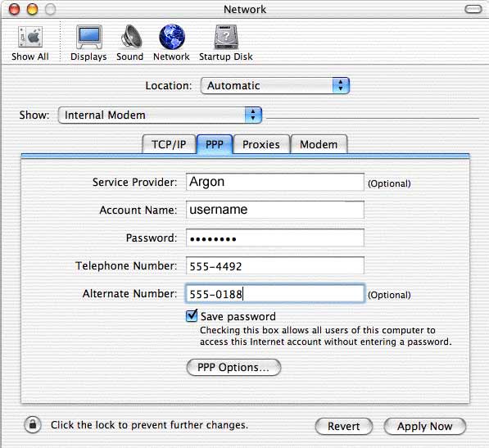489x448 pixels.
Task: Select the PPP tab
Action: tap(215, 144)
